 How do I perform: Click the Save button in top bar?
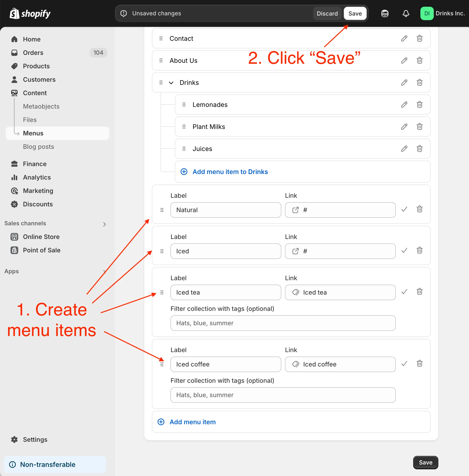click(x=355, y=13)
